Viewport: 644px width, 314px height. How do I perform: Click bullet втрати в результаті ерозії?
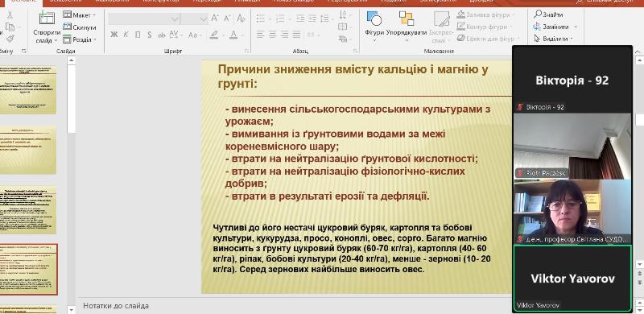pos(327,196)
